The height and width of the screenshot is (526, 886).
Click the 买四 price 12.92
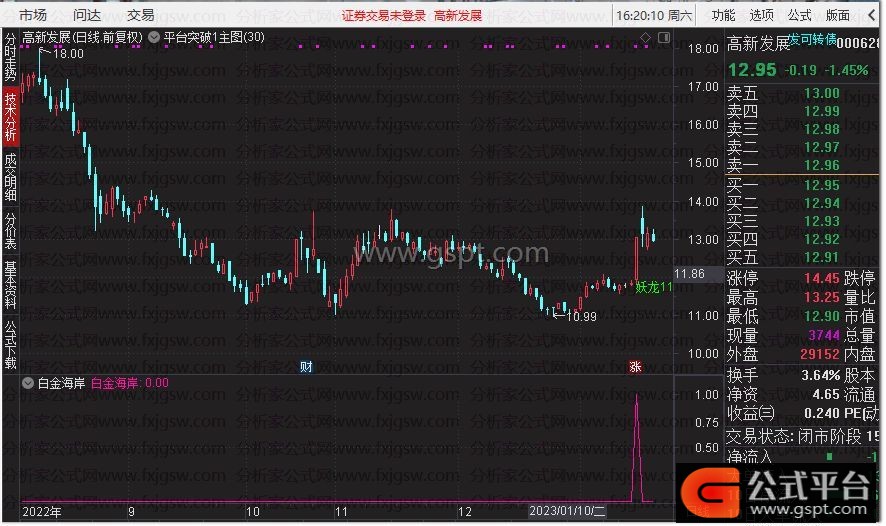click(x=822, y=240)
